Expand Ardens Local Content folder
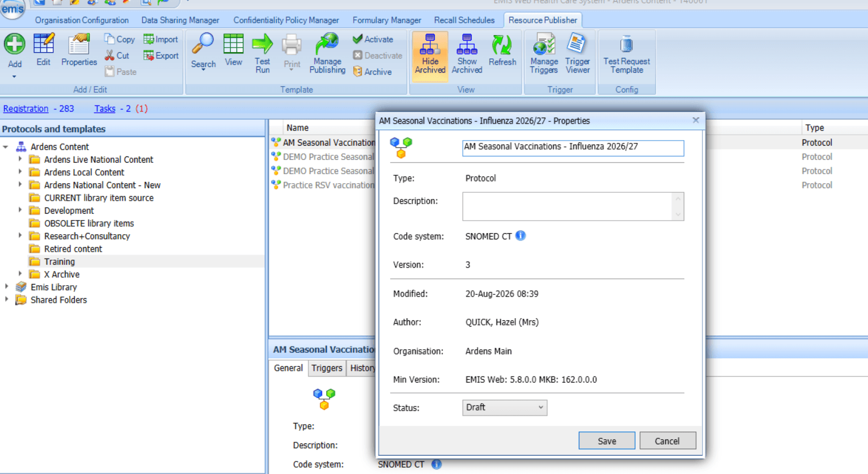The height and width of the screenshot is (474, 868). 20,172
